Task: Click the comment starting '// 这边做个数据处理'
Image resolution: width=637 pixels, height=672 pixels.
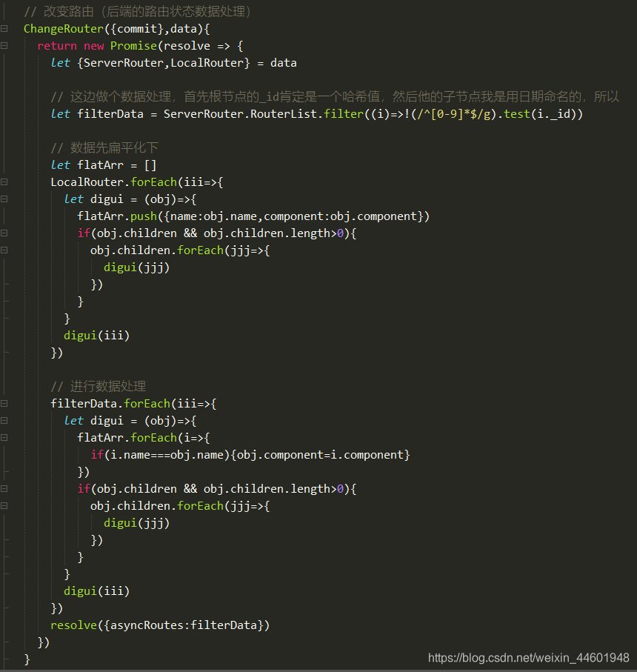Action: coord(335,97)
